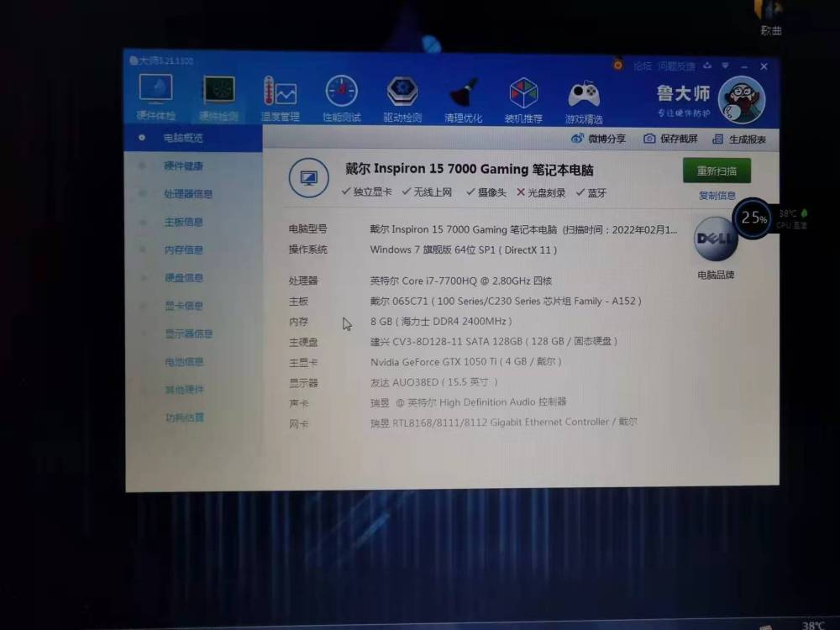Image resolution: width=840 pixels, height=630 pixels.
Task: Select 显示器信息 in the sidebar
Action: pos(188,333)
